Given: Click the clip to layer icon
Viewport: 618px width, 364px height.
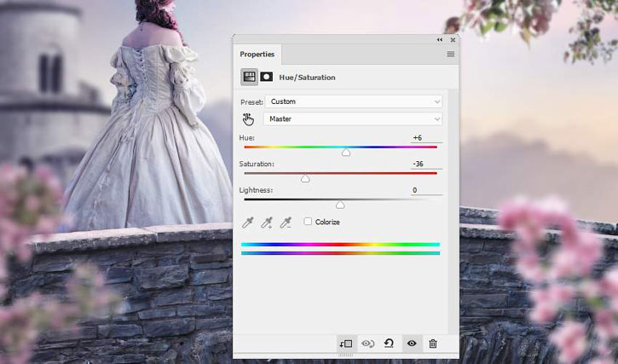Looking at the screenshot, I should pos(346,344).
